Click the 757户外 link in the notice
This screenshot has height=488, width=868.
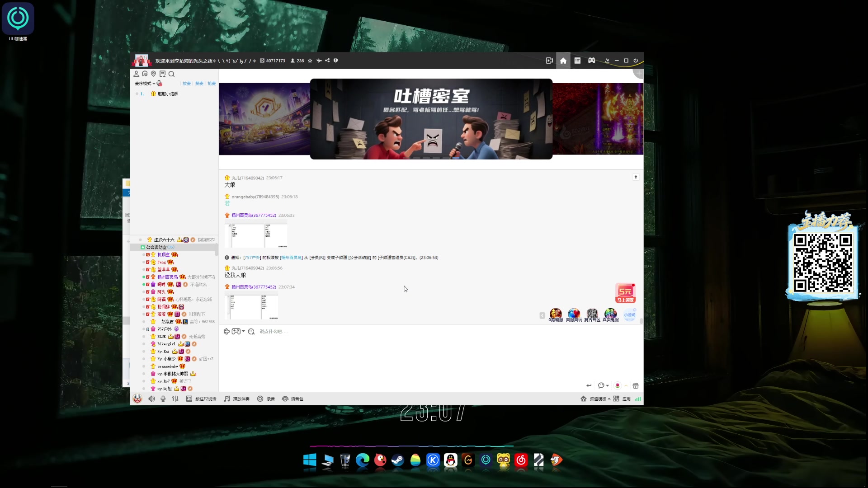point(252,258)
